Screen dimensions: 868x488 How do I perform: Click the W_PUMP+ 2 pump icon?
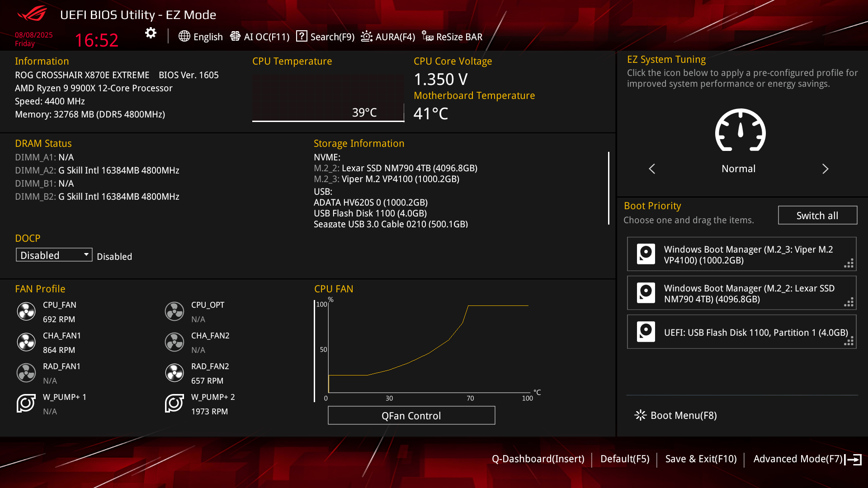pyautogui.click(x=175, y=403)
